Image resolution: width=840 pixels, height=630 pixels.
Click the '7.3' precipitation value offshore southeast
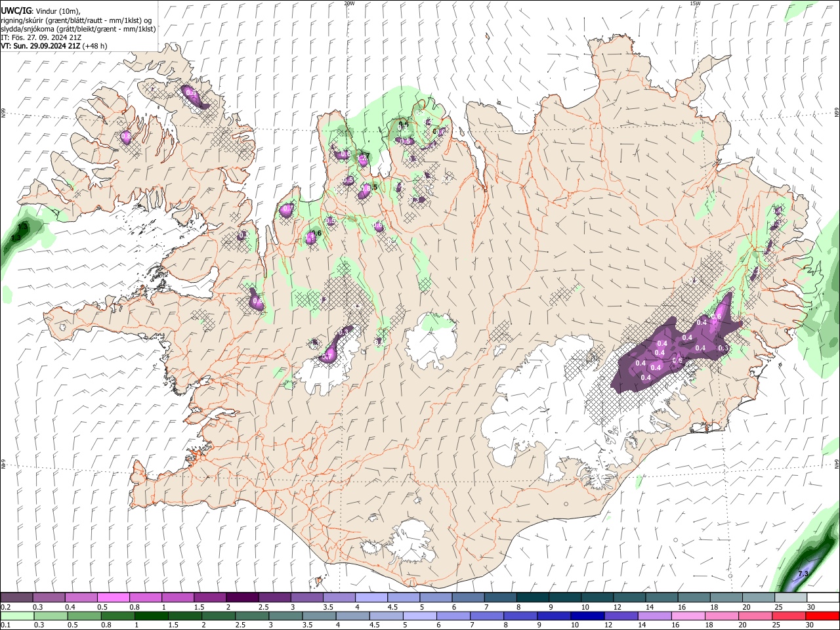[803, 574]
